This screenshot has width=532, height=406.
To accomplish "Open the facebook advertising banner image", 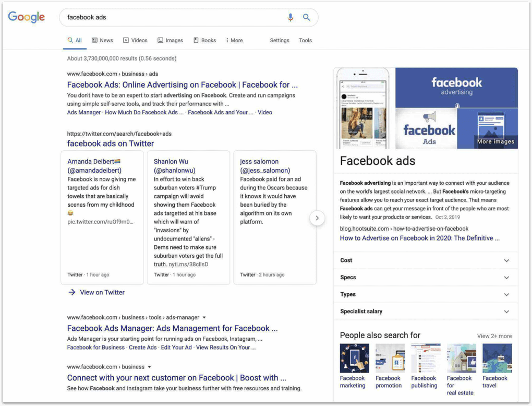I will pos(457,88).
